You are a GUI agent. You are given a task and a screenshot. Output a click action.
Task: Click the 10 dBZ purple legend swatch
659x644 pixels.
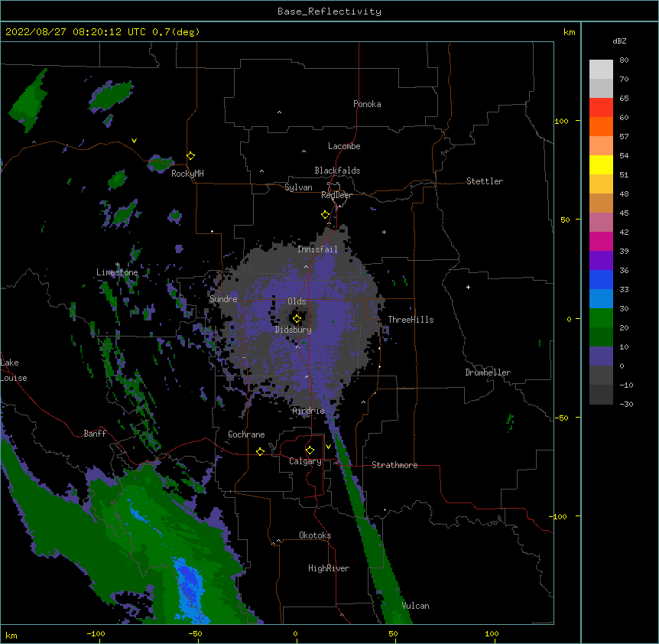pos(601,356)
